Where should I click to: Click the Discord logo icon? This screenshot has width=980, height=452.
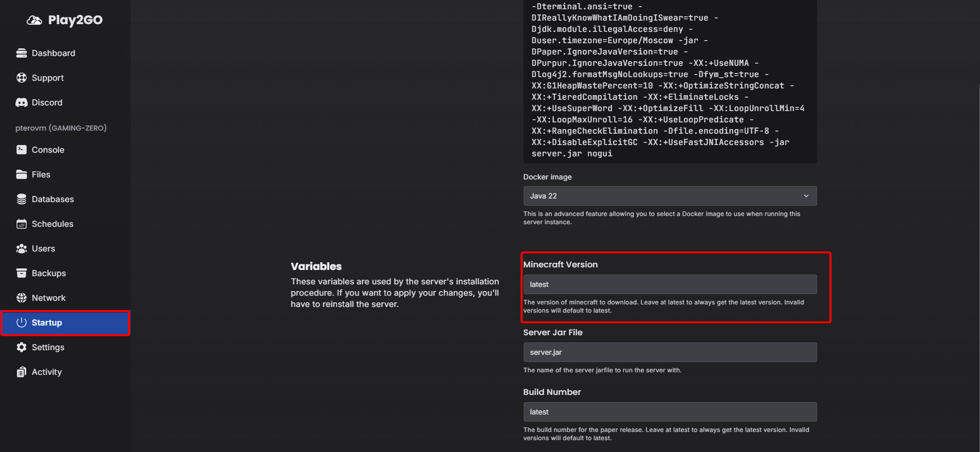coord(22,102)
